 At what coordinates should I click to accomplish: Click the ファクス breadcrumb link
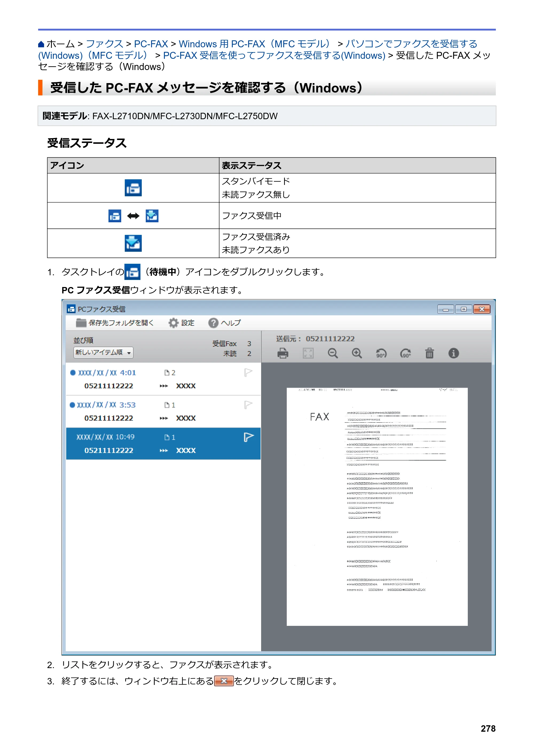[x=104, y=44]
